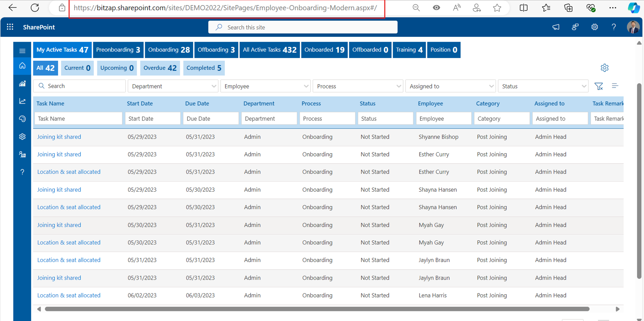This screenshot has height=321, width=644.
Task: Go to Home icon in sidebar
Action: coord(22,66)
